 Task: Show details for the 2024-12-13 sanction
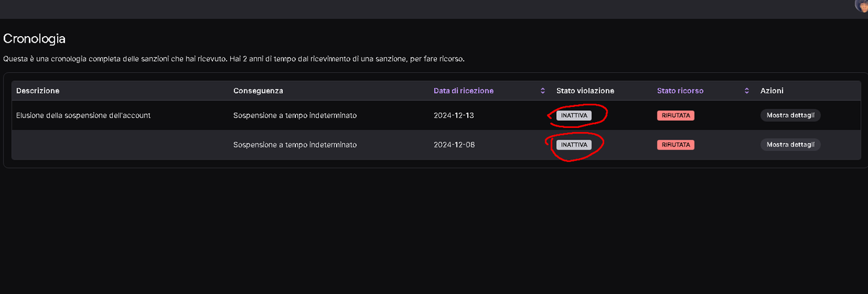(x=790, y=115)
